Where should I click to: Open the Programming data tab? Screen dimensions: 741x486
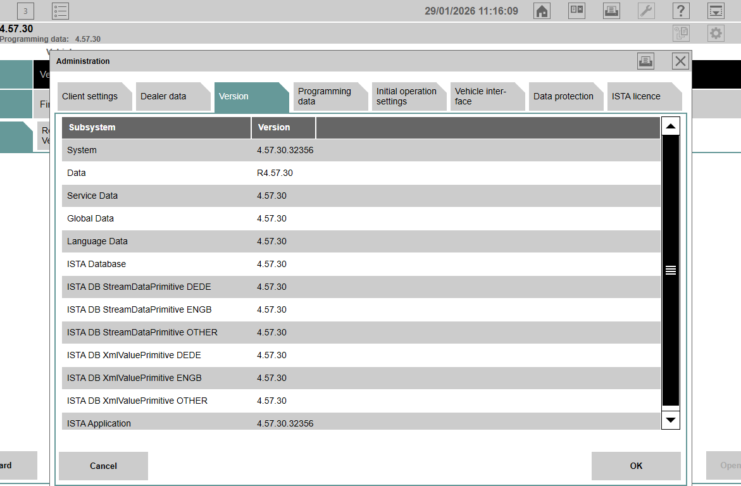pos(330,96)
